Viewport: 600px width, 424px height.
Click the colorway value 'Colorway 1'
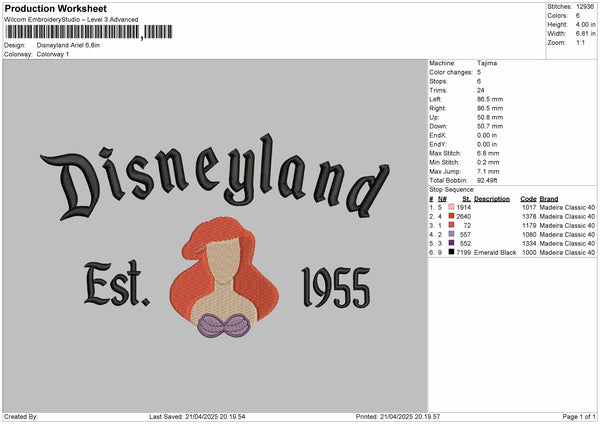tap(53, 54)
